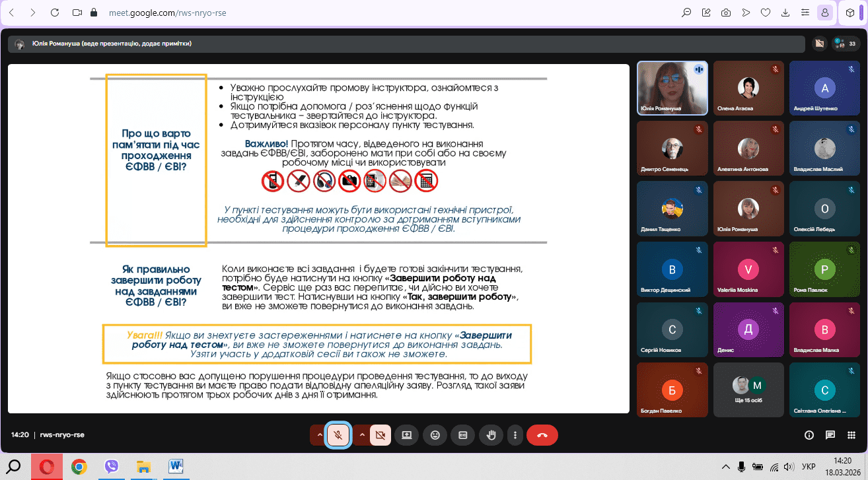Select Юлія Романуша's video thumbnail
868x480 pixels.
click(672, 88)
